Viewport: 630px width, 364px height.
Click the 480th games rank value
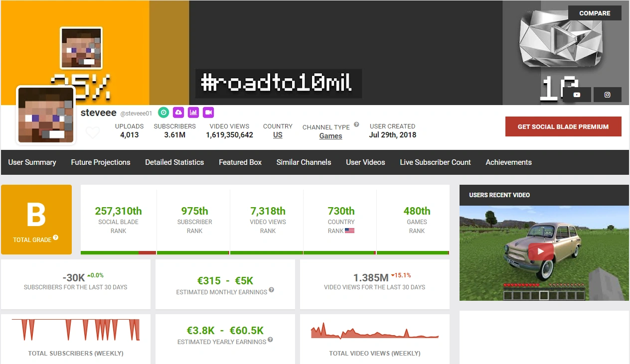417,211
